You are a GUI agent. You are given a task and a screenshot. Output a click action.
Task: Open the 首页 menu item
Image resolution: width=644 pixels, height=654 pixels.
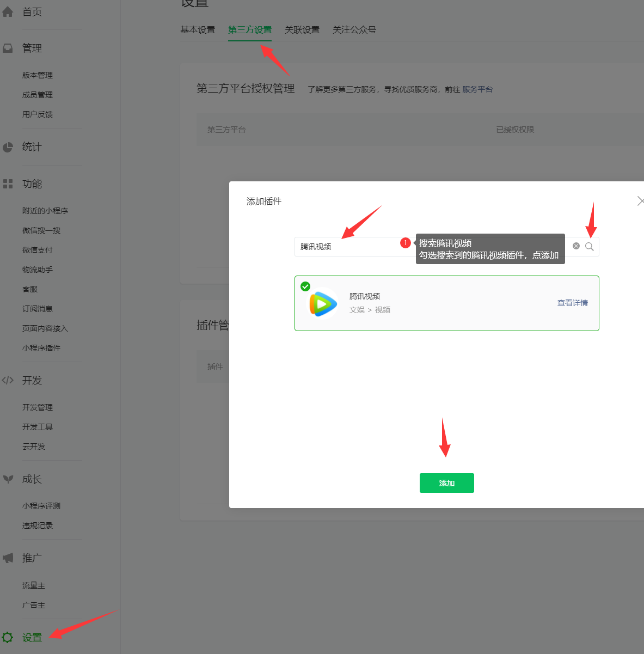click(x=32, y=12)
